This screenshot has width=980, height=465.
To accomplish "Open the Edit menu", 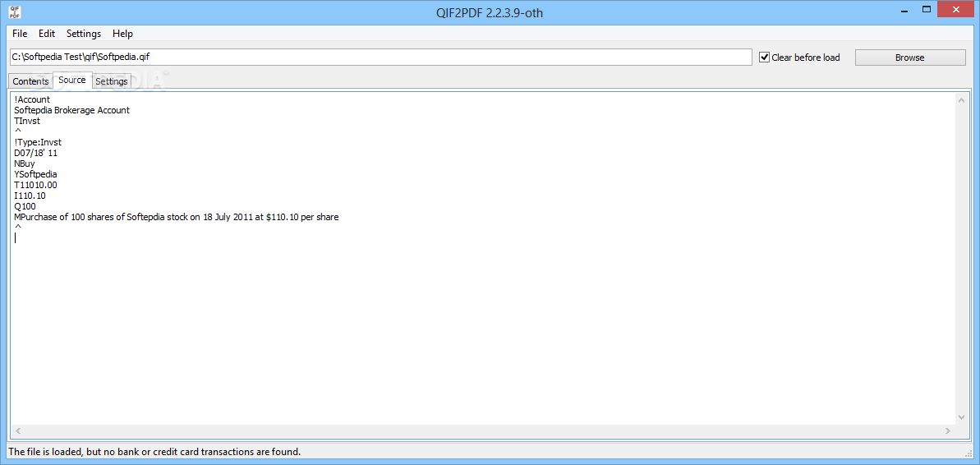I will (x=47, y=34).
